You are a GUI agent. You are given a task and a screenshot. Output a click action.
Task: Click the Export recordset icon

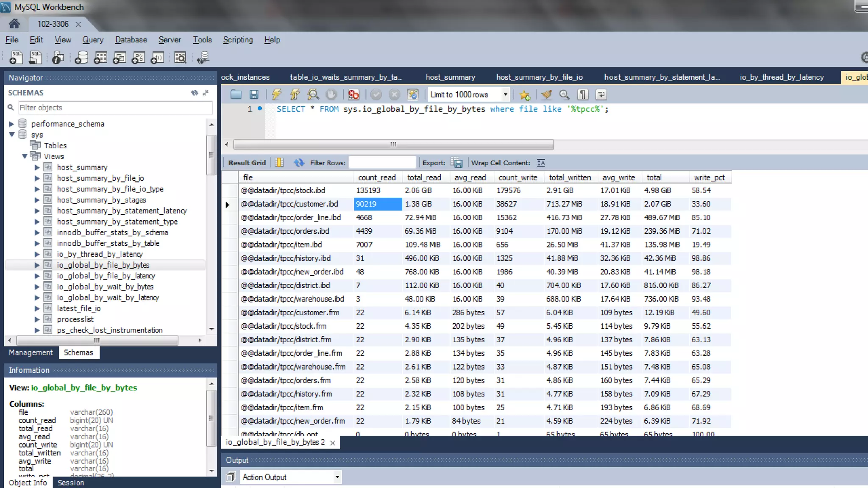(456, 163)
